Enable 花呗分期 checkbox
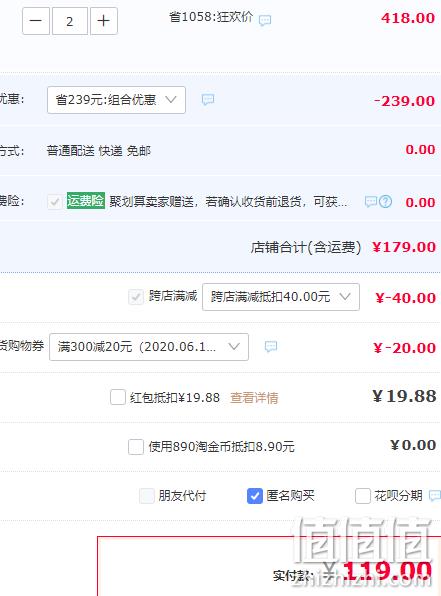Image resolution: width=441 pixels, height=596 pixels. coord(363,496)
